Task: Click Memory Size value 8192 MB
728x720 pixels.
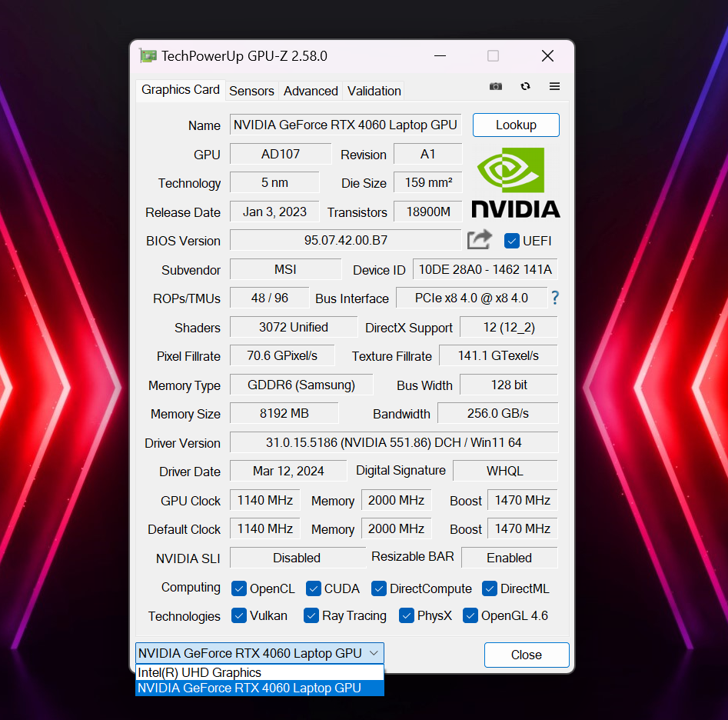Action: tap(284, 413)
